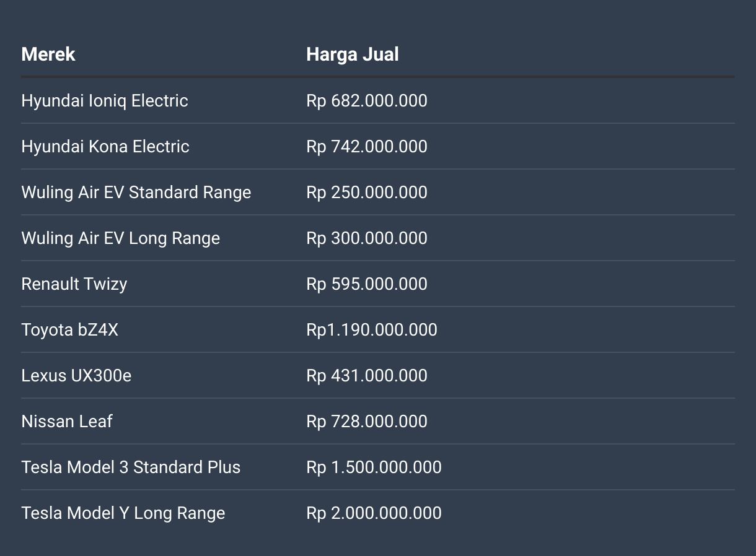Click the Rp 682.000.000 price cell

click(x=367, y=100)
